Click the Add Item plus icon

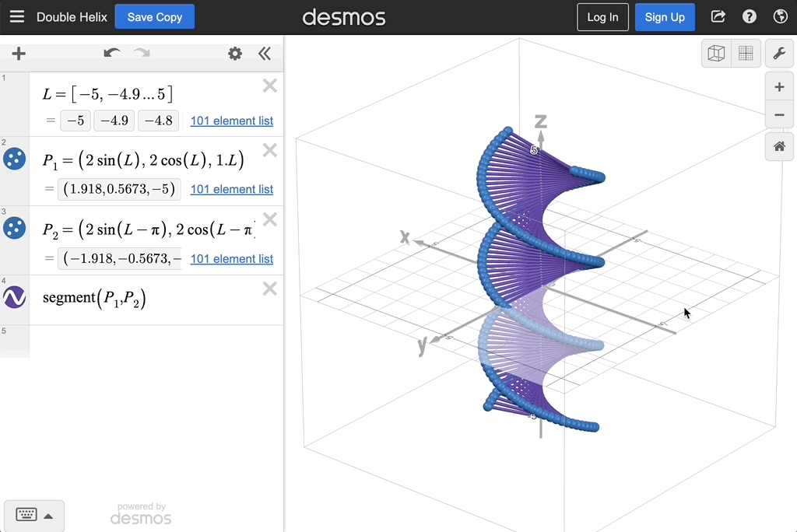(x=19, y=54)
